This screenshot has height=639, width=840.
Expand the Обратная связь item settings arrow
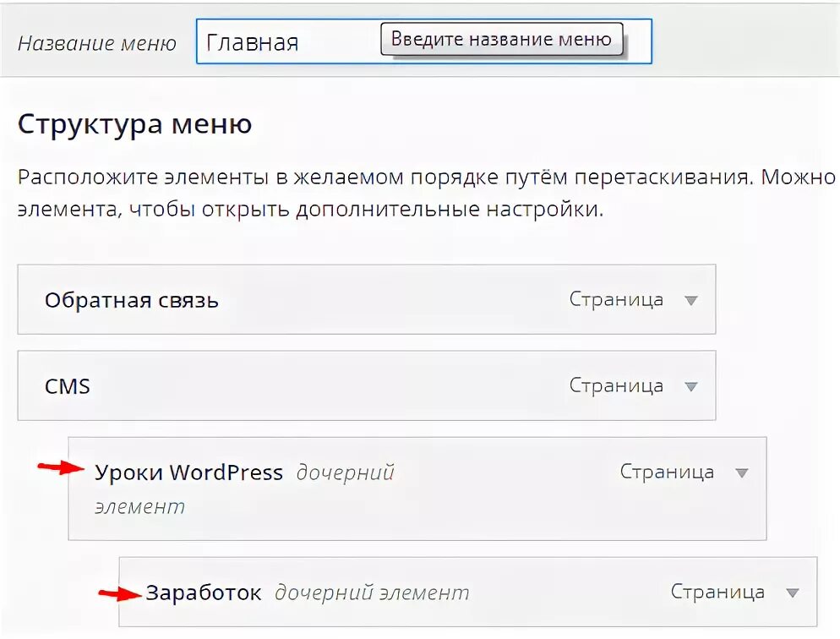point(691,301)
